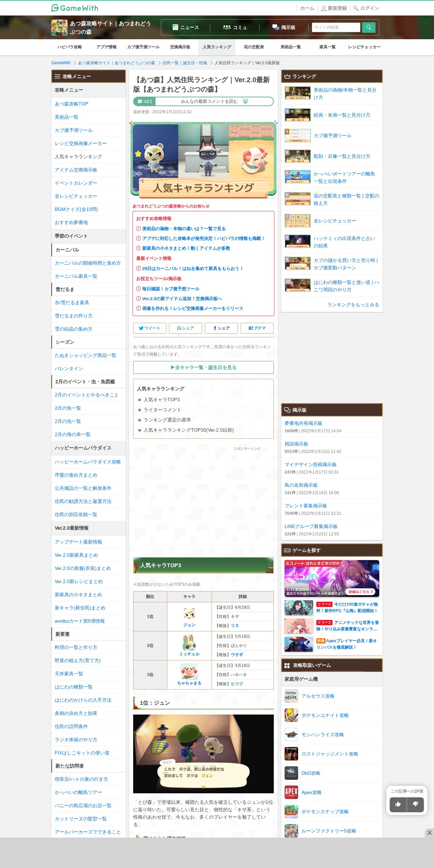Jump to ランキング選定の基準 in contents
The width and height of the screenshot is (434, 868).
click(x=167, y=420)
